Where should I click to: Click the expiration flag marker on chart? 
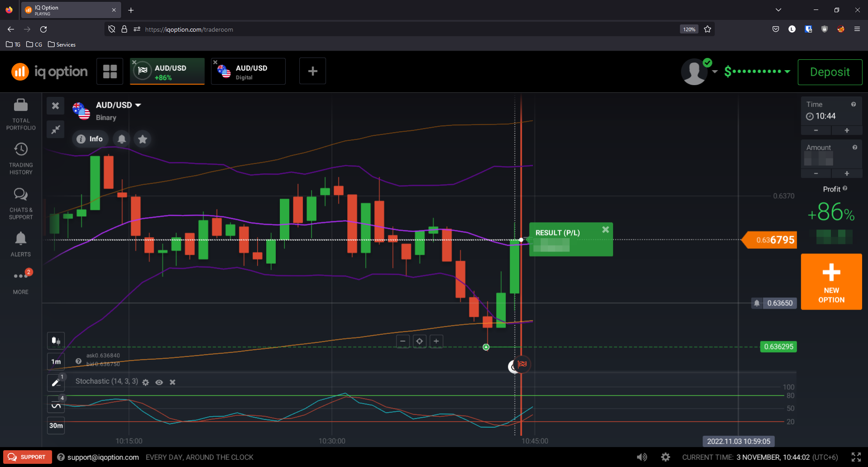click(522, 364)
